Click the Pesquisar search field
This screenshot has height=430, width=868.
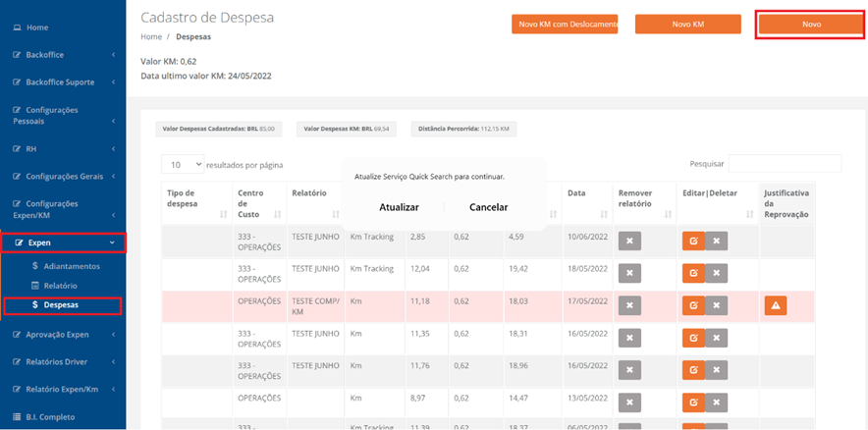[x=785, y=164]
